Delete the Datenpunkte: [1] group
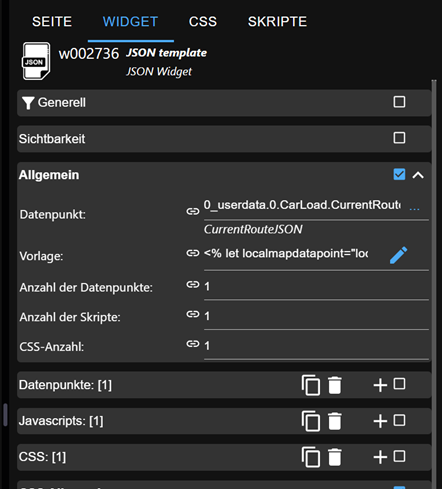442x489 pixels. tap(335, 385)
